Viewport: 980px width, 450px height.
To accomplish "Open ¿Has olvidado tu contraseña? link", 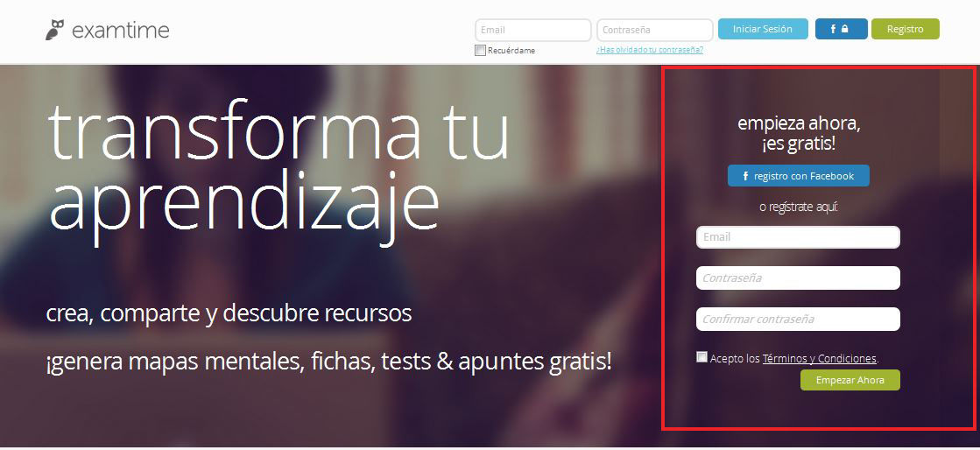I will point(649,49).
